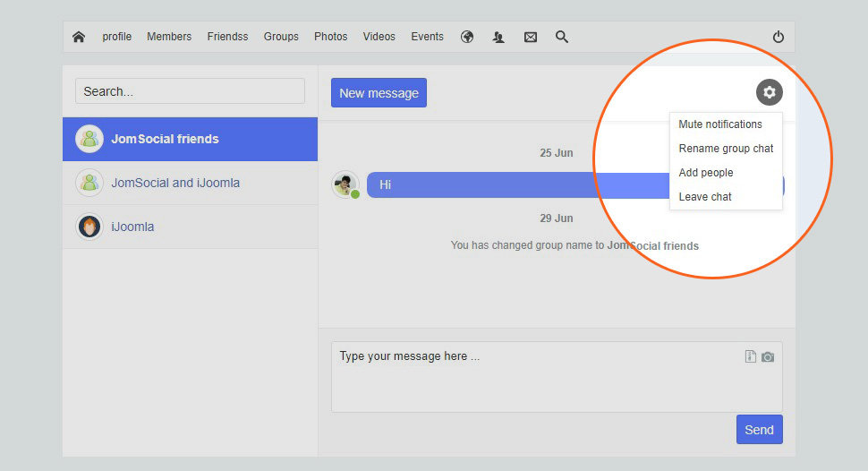The image size is (868, 471).
Task: Open the profile menu item
Action: pyautogui.click(x=117, y=37)
